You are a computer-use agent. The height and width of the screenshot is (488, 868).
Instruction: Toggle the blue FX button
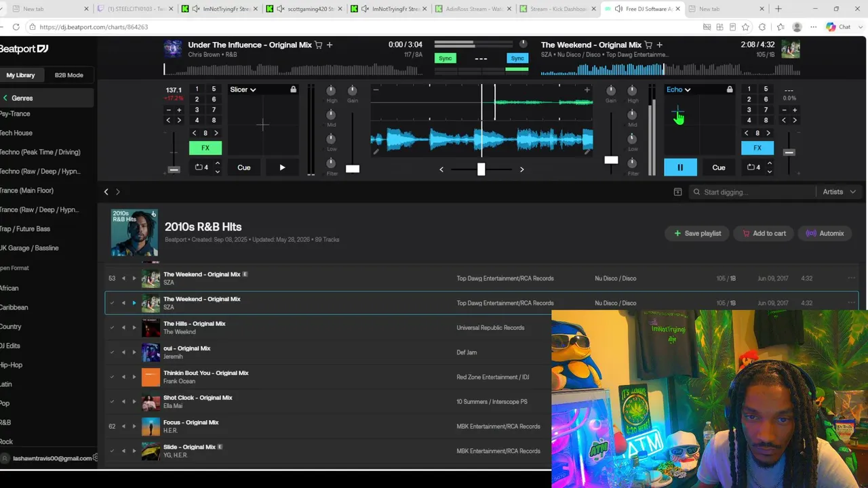pyautogui.click(x=757, y=148)
